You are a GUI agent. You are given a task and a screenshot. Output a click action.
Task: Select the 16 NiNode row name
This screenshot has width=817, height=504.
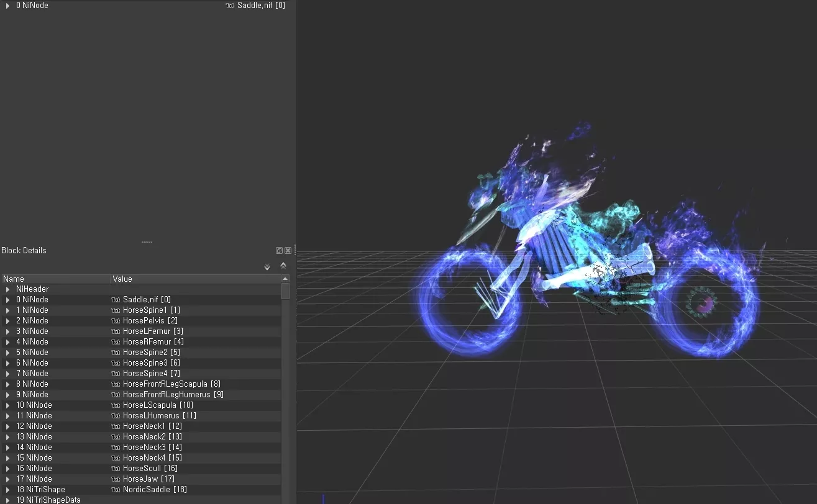[x=34, y=469]
